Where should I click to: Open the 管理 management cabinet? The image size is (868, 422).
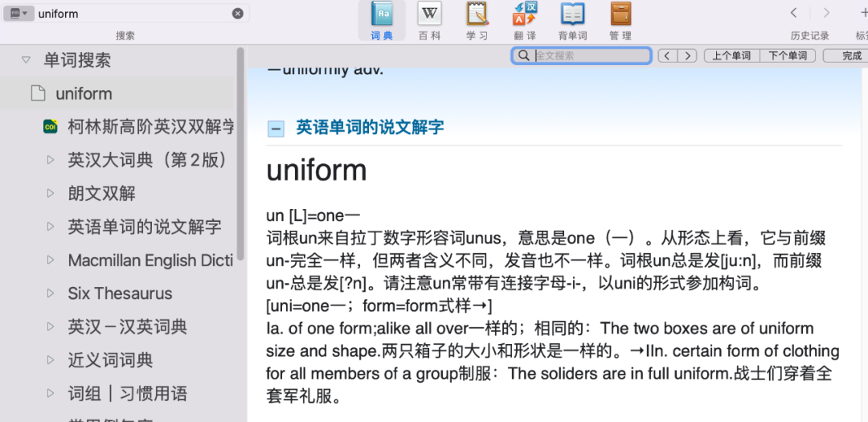(x=620, y=21)
